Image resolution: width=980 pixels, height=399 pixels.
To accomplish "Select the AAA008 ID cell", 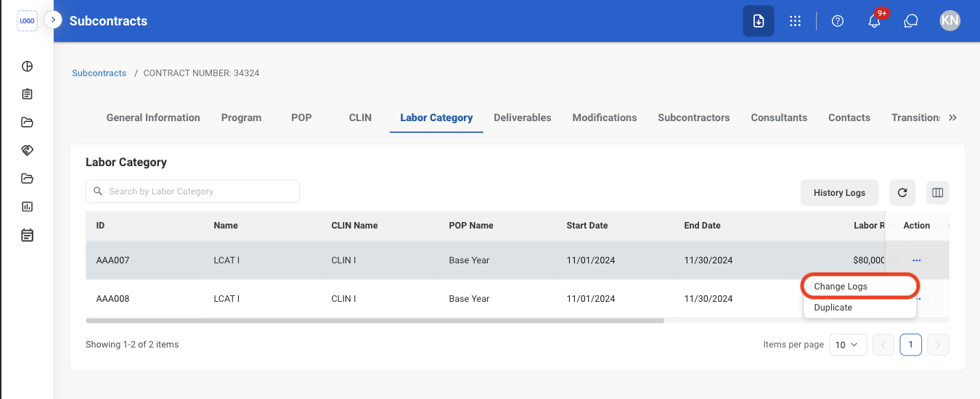I will pyautogui.click(x=113, y=299).
